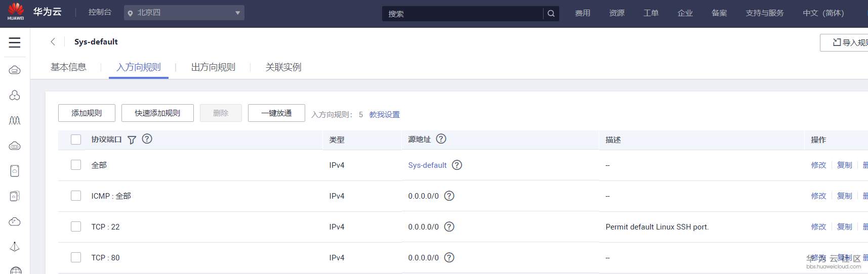The width and height of the screenshot is (868, 274).
Task: Click help icon beside 协议端口 header
Action: pos(147,139)
